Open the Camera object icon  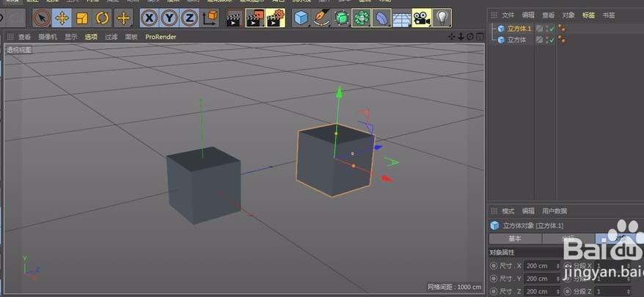pyautogui.click(x=421, y=18)
